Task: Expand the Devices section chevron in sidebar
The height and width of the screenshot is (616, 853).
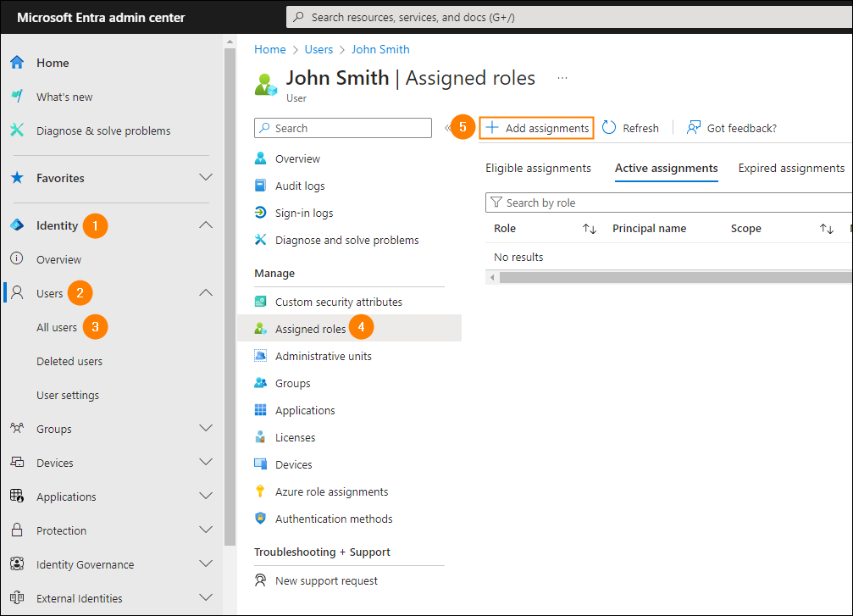Action: pyautogui.click(x=206, y=462)
